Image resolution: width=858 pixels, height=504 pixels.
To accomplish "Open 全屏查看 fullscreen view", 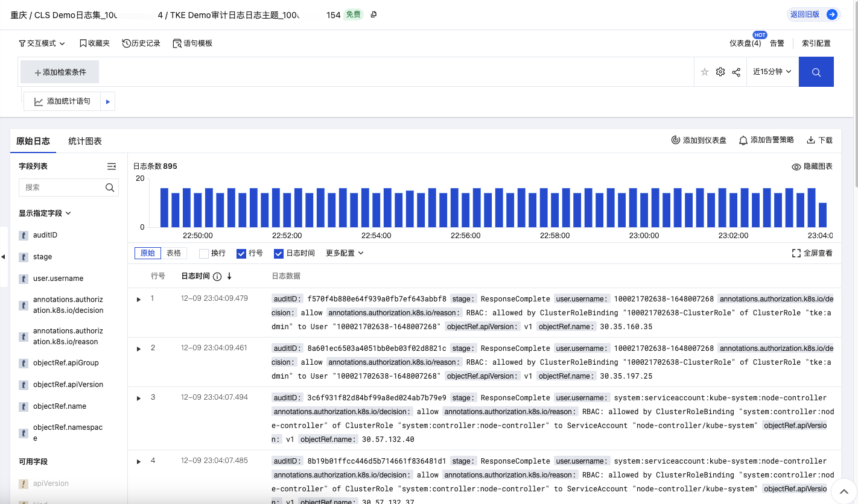I will coord(812,253).
